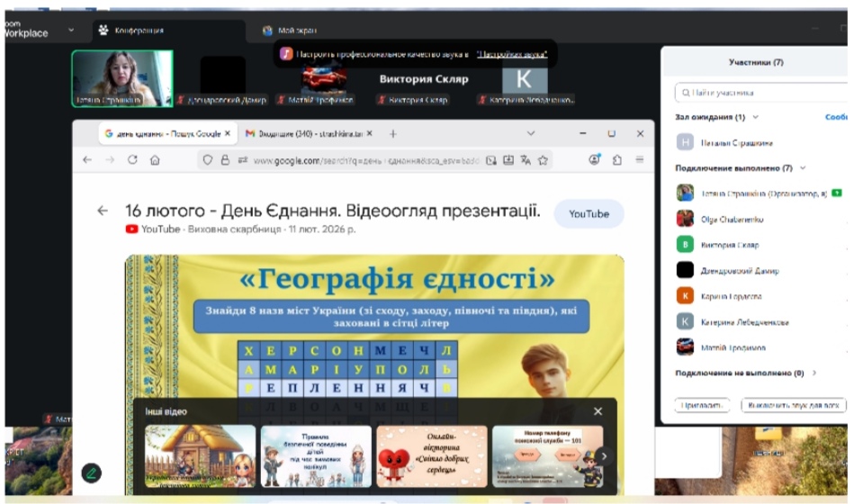Click the next arrow in the video carousel
This screenshot has width=854, height=504.
click(604, 456)
